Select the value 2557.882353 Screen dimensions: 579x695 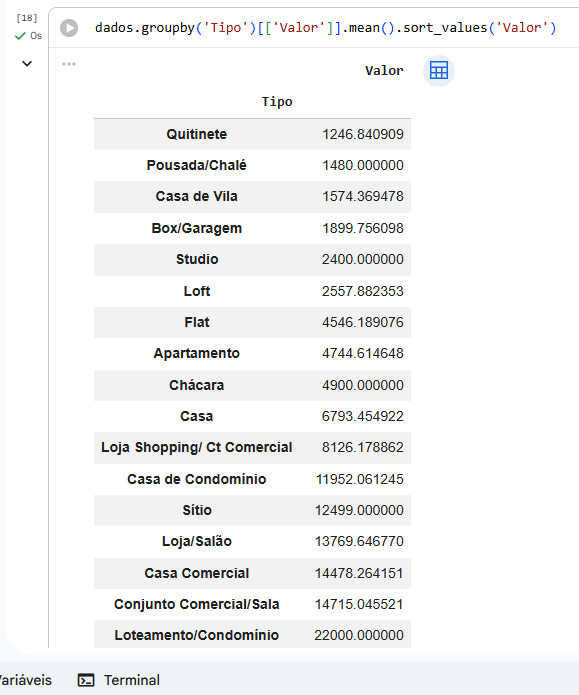tap(363, 291)
